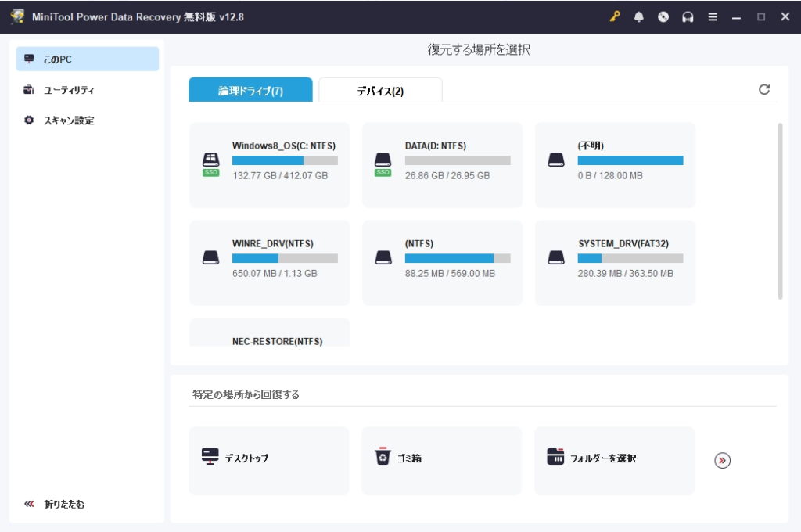Open the hamburger menu in title bar
The height and width of the screenshot is (532, 801).
[x=713, y=17]
